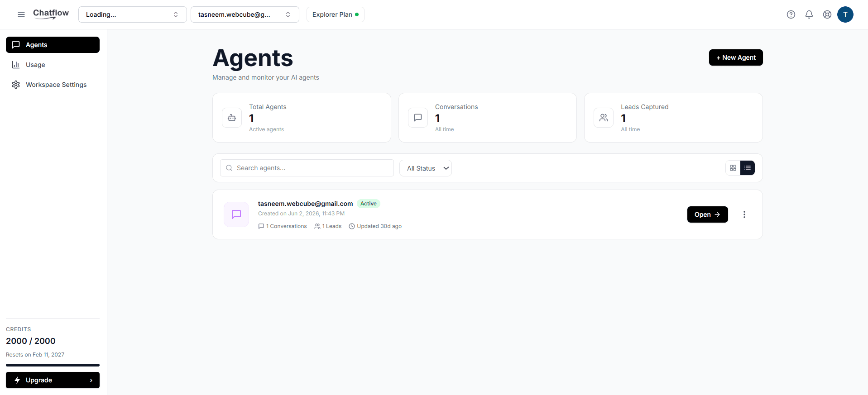Image resolution: width=868 pixels, height=395 pixels.
Task: Open the agent's three-dot options menu
Action: pos(744,214)
